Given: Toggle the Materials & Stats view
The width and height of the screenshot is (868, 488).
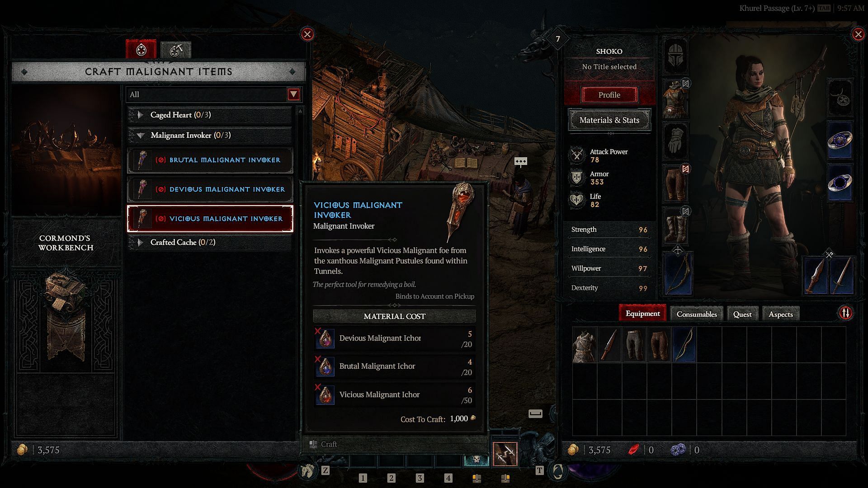Looking at the screenshot, I should 609,120.
